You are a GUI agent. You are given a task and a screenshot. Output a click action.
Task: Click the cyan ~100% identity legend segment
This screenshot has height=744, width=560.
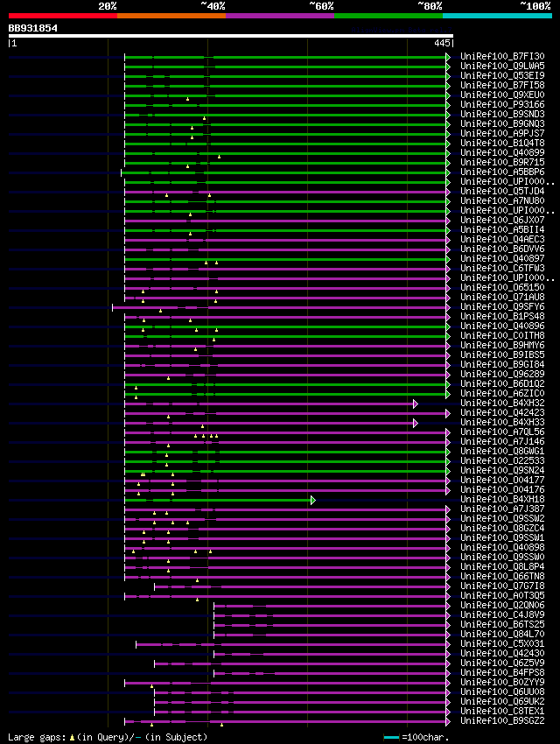click(497, 16)
